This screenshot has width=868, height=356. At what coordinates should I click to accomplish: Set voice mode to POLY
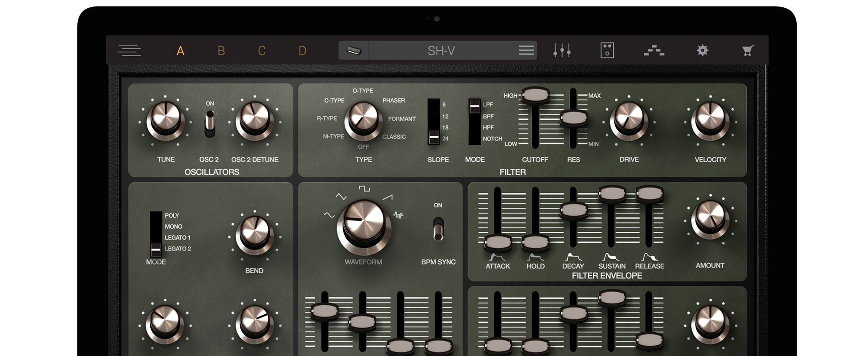point(172,215)
